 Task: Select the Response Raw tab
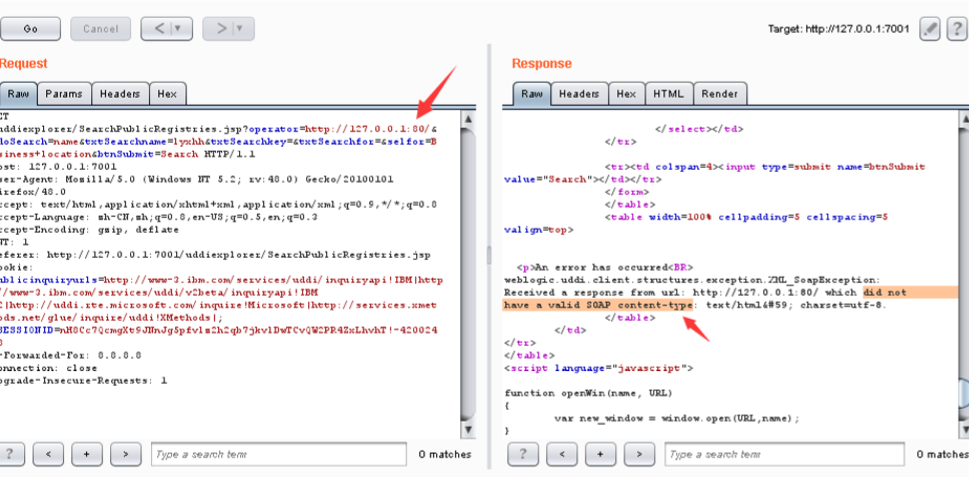531,94
